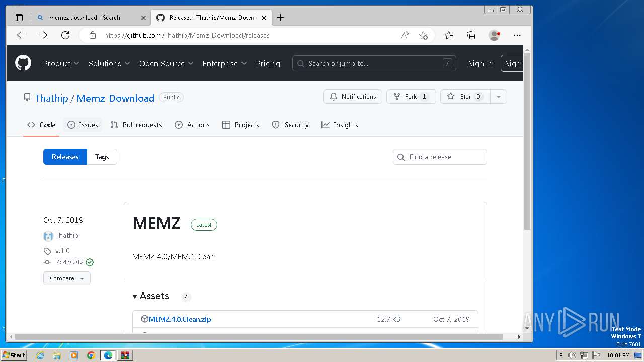Viewport: 644px width, 362px height.
Task: Open browser Collections
Action: (x=471, y=35)
